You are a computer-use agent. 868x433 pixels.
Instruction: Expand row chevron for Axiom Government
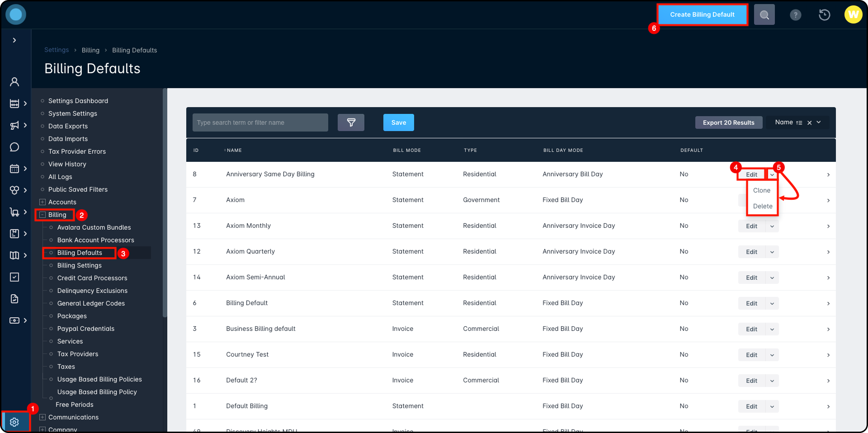pos(828,200)
